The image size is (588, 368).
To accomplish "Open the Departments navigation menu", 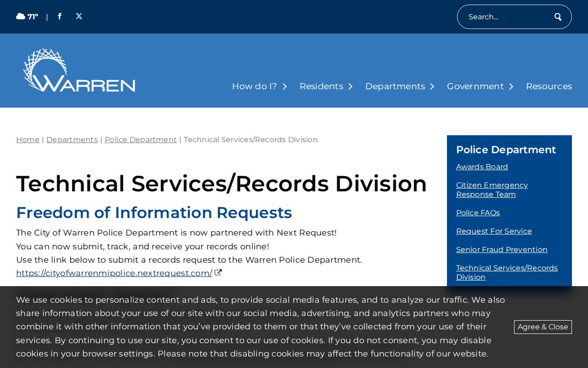I will pyautogui.click(x=395, y=86).
